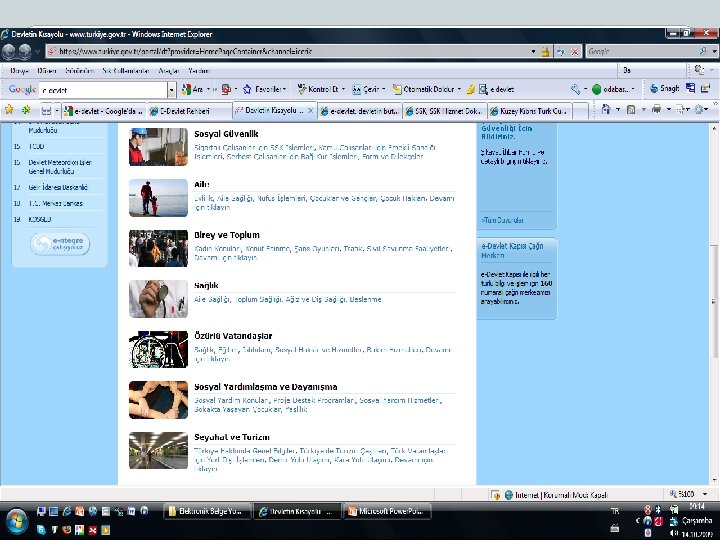Open the Araçlar menu
The height and width of the screenshot is (540, 720).
(169, 71)
